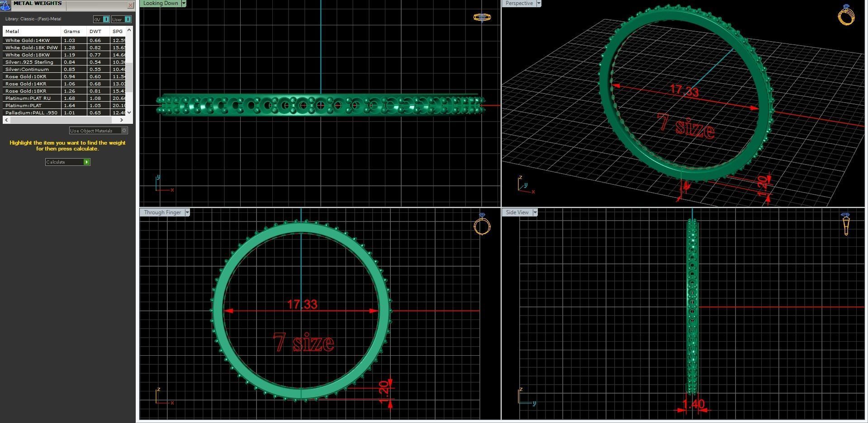This screenshot has height=423, width=868.
Task: Click the 1.05 DWT value for Platinum:PLAT
Action: click(95, 105)
